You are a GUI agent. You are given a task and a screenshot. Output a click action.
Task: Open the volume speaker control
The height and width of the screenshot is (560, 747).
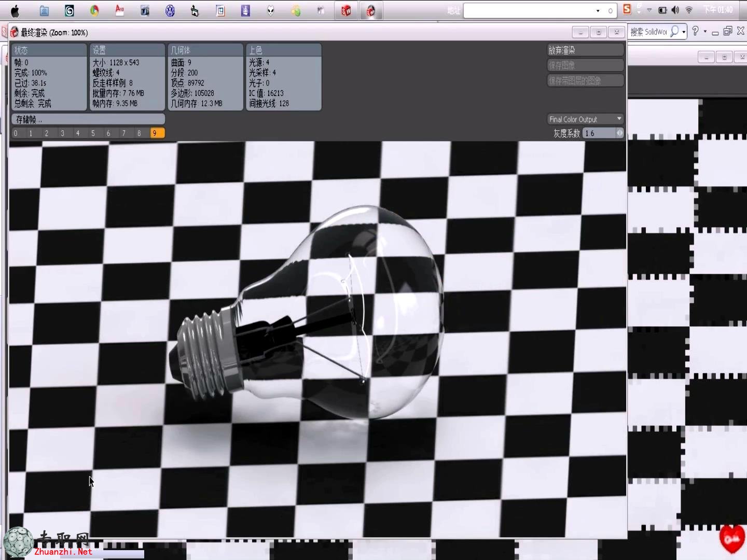tap(675, 10)
